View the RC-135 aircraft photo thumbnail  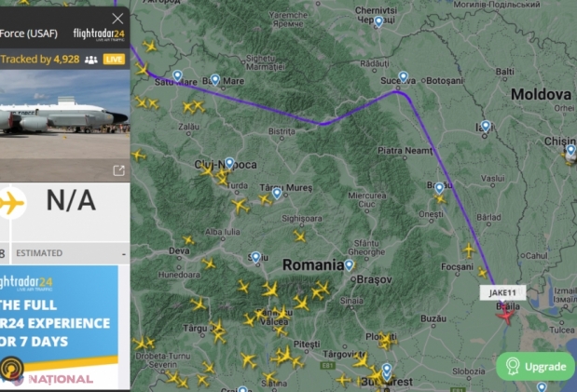click(x=64, y=125)
